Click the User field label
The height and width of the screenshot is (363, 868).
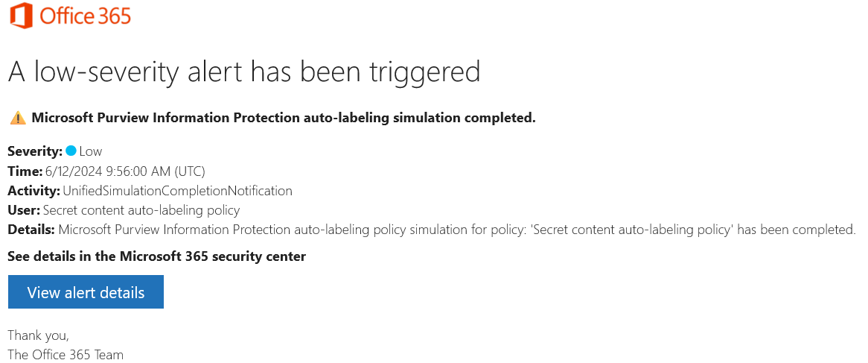(24, 210)
